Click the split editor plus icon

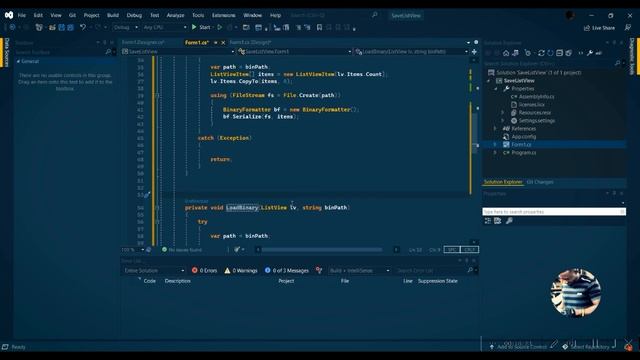point(474,52)
